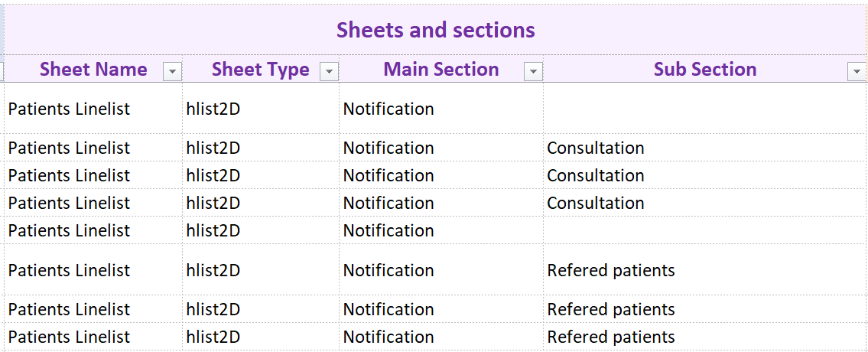868x352 pixels.
Task: Select last row hlist2D cell
Action: point(213,337)
